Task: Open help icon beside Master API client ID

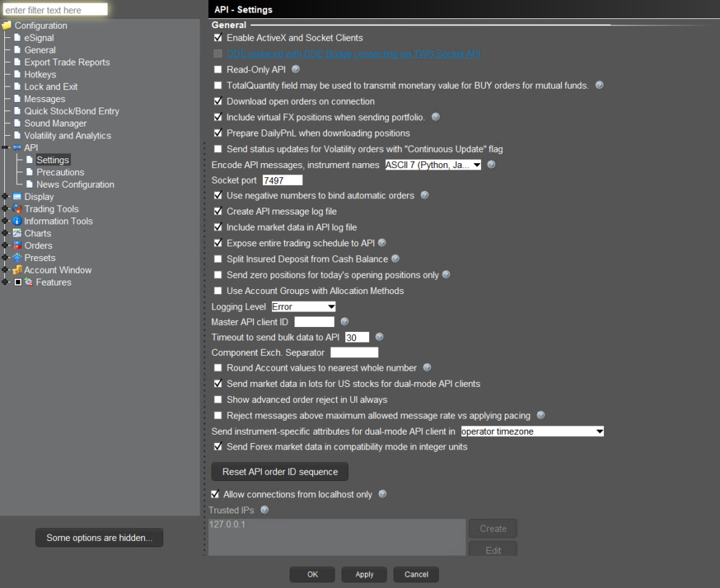Action: pos(345,321)
